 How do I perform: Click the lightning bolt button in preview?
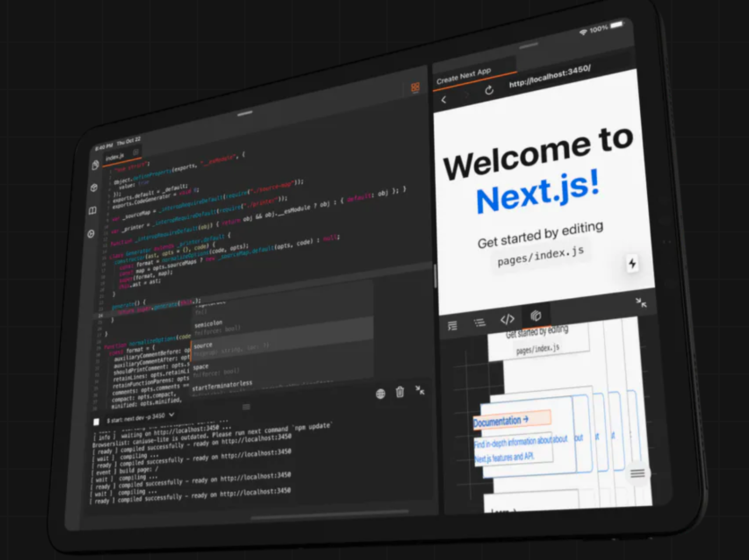pyautogui.click(x=632, y=263)
